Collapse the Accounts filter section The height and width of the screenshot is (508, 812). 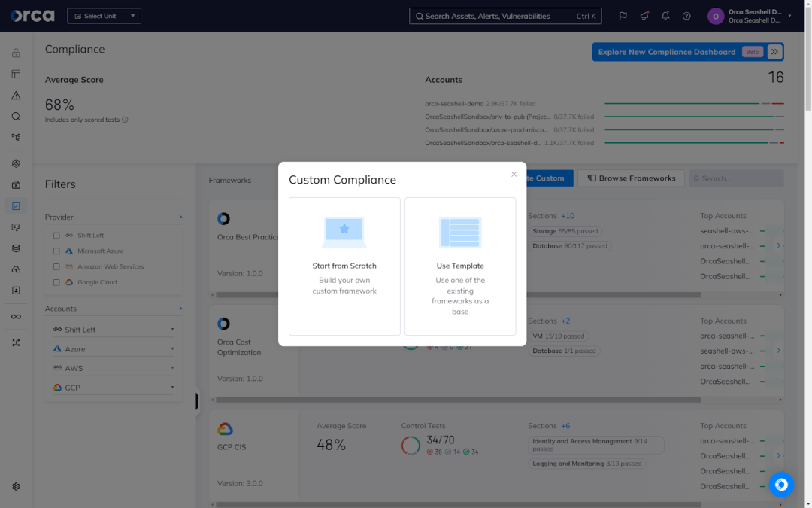180,309
